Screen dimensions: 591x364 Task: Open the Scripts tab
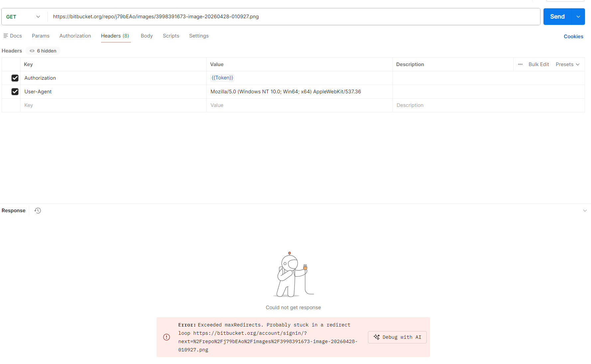[171, 36]
